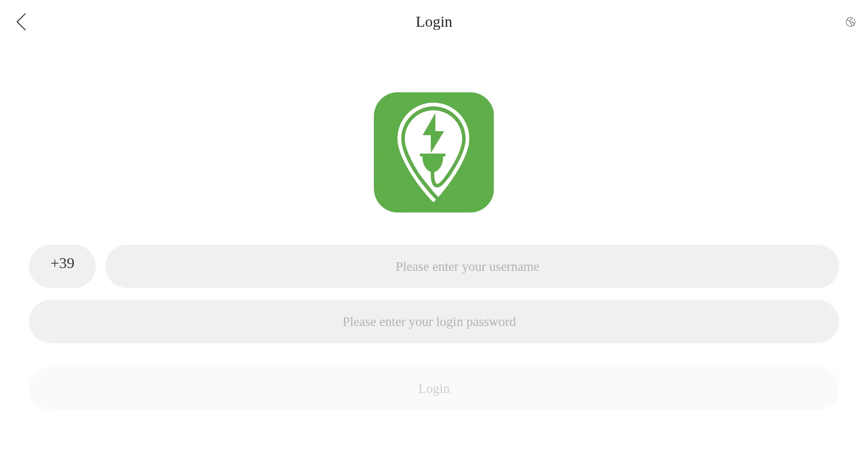This screenshot has height=449, width=868.
Task: Submit credentials with the Login button
Action: click(x=434, y=388)
